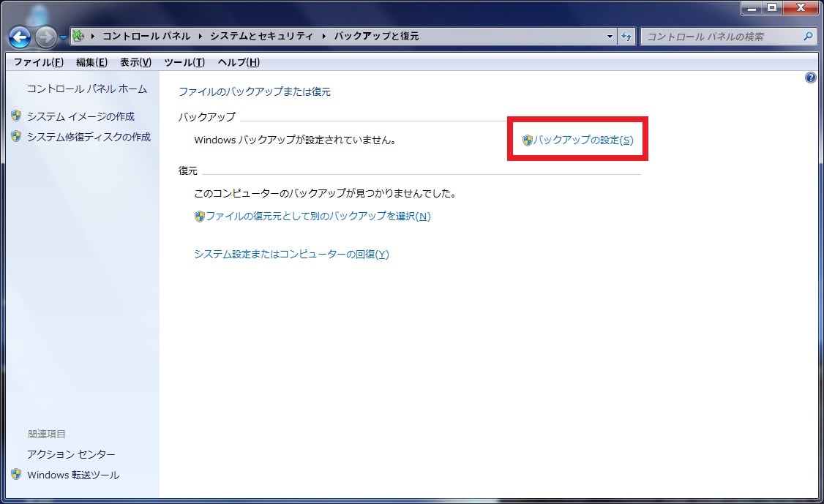Open アクション センター related item
The height and width of the screenshot is (504, 824).
71,454
